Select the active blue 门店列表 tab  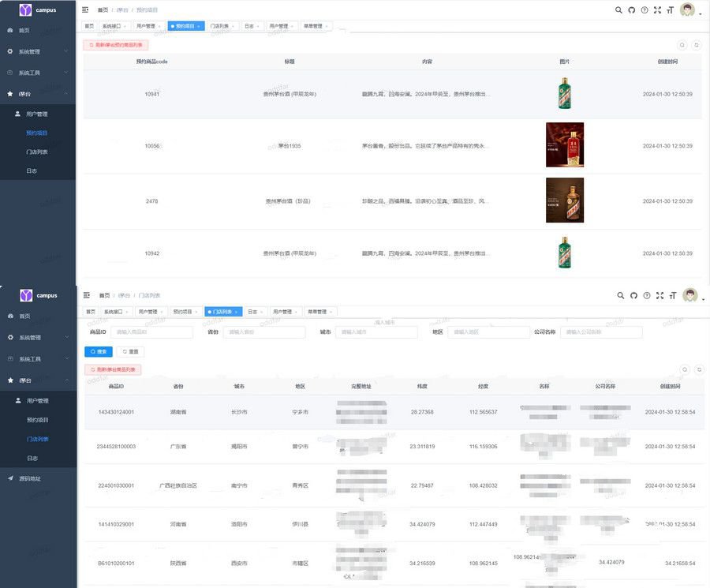pyautogui.click(x=221, y=312)
